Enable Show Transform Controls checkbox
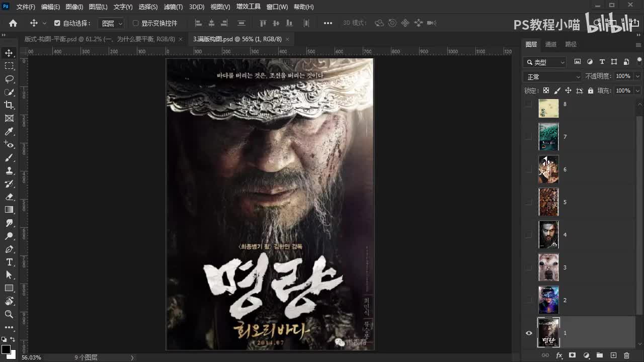The height and width of the screenshot is (362, 644). click(x=135, y=23)
